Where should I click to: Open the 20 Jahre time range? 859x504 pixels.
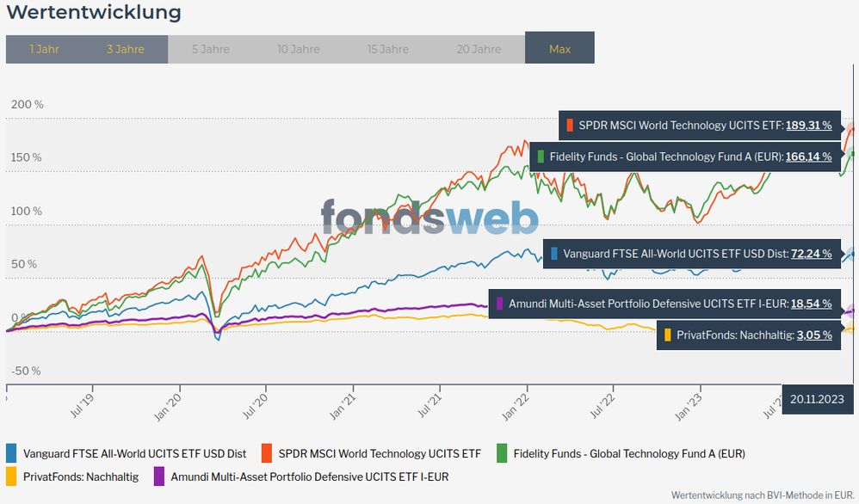(479, 49)
